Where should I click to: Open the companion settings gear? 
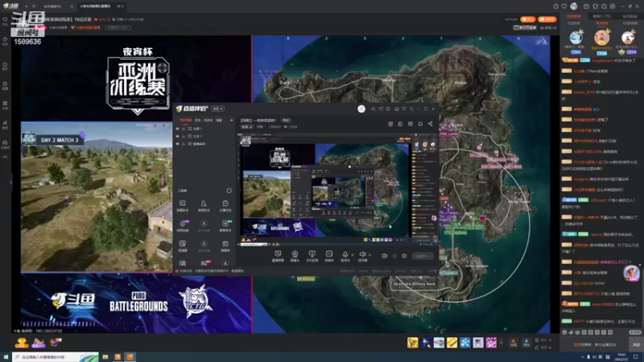coord(404,256)
